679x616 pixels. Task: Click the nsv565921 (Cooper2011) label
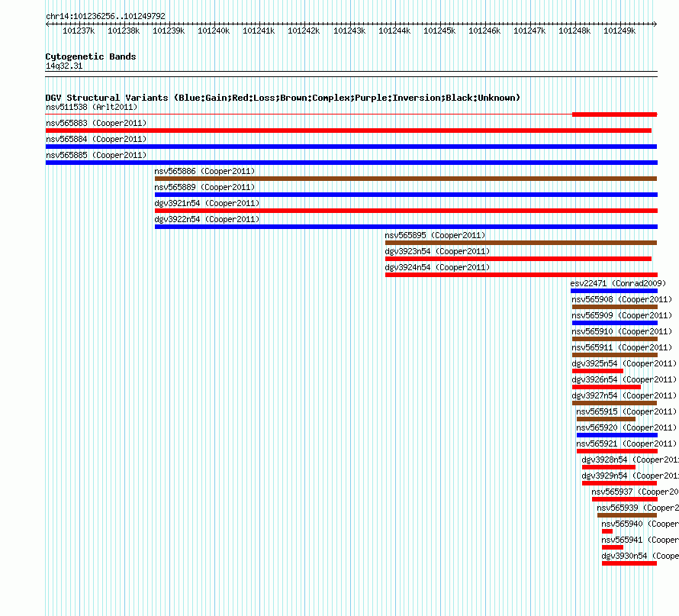[626, 443]
